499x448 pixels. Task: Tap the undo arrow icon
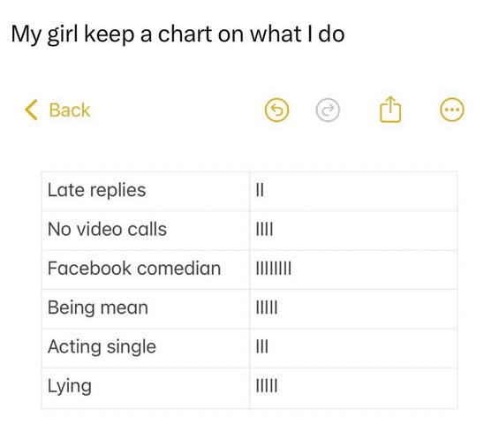point(276,110)
